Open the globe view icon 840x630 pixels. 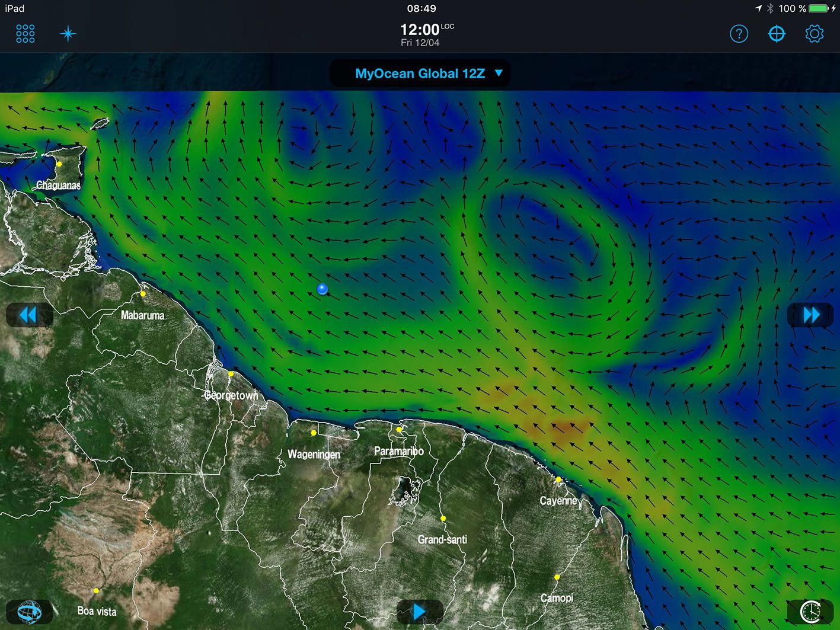coord(29,612)
